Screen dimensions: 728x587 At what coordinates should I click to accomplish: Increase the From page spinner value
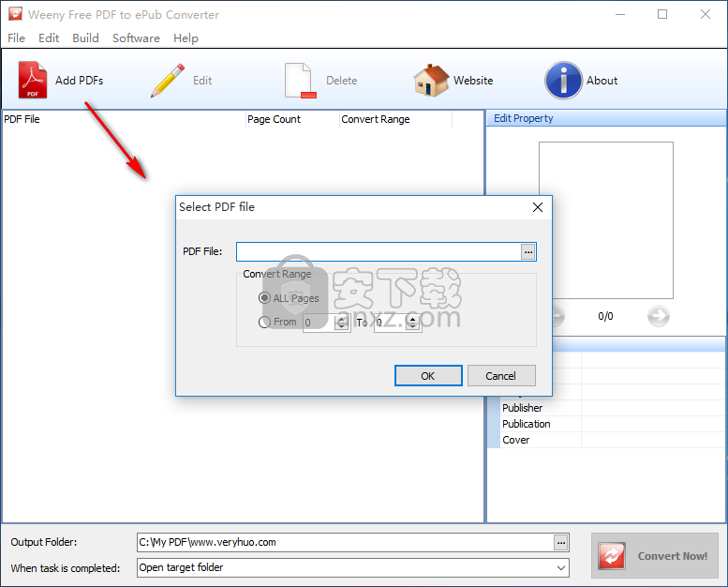click(x=342, y=319)
